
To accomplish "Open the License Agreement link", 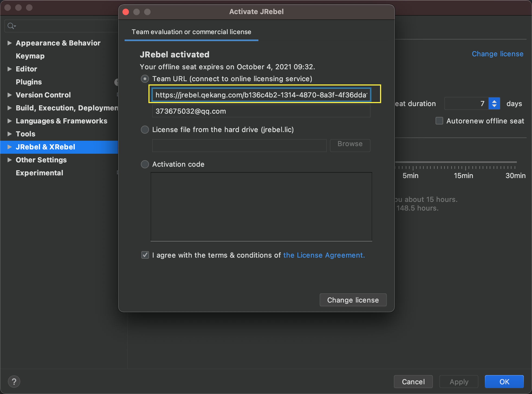I will (x=324, y=255).
